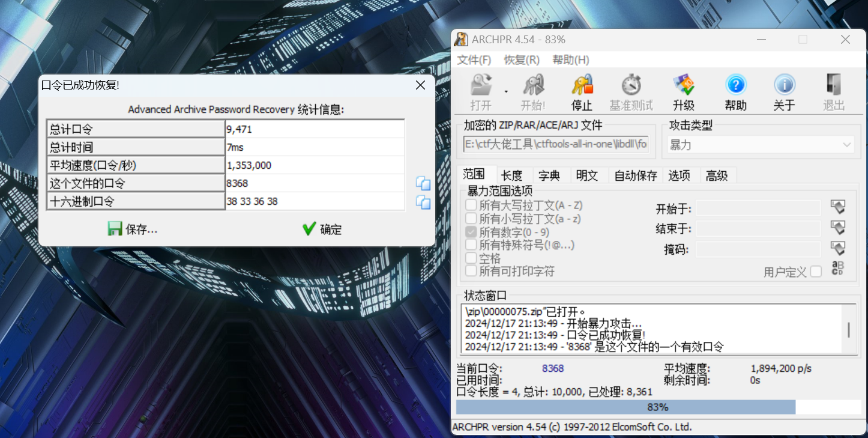Toggle the 空格 (space) checkbox
The image size is (868, 438).
(471, 258)
